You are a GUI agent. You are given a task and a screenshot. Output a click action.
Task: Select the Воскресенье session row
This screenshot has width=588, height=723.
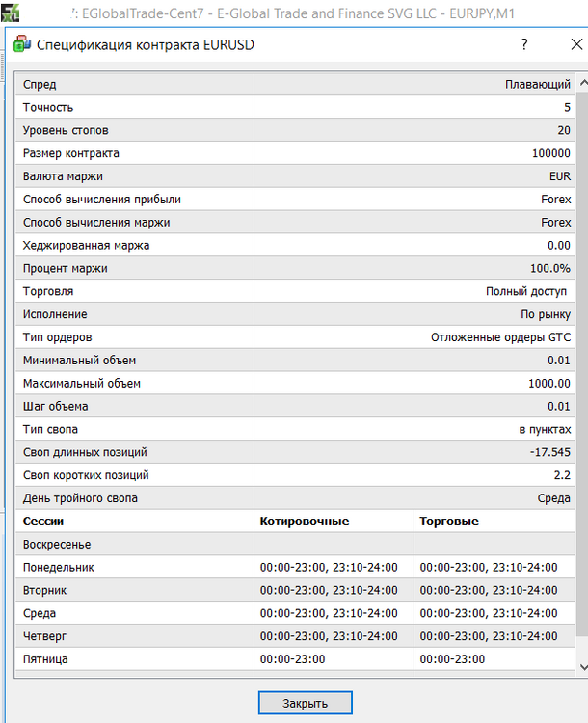click(295, 545)
